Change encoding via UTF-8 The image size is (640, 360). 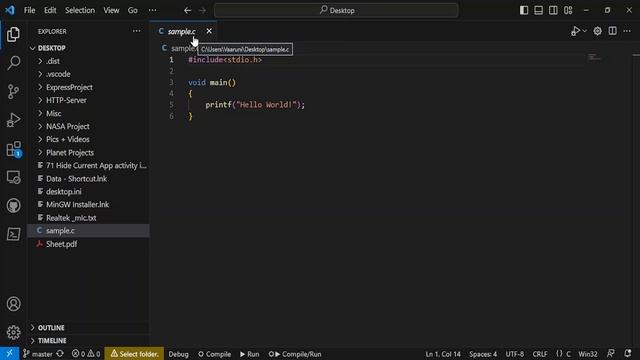click(x=515, y=354)
